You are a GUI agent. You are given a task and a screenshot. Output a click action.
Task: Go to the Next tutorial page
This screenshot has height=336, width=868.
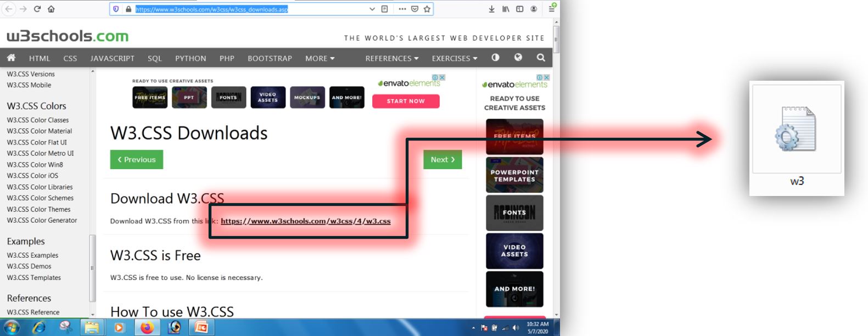pyautogui.click(x=443, y=160)
